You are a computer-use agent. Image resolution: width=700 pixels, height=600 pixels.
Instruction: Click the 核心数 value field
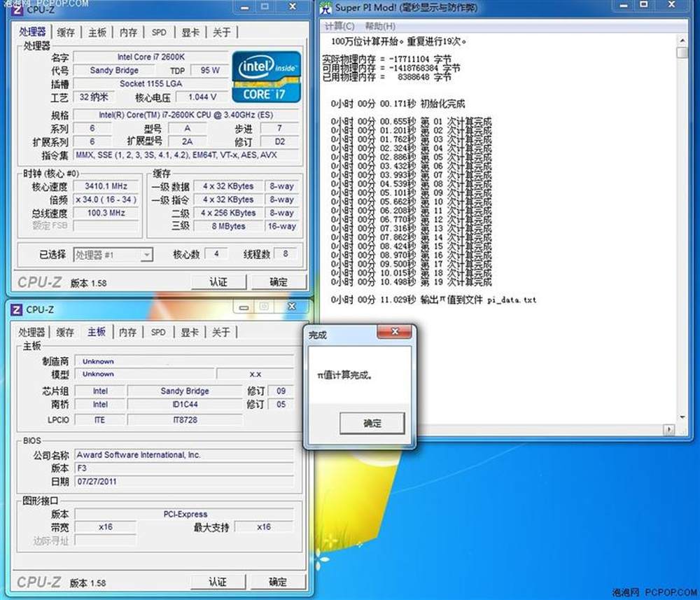[x=216, y=254]
